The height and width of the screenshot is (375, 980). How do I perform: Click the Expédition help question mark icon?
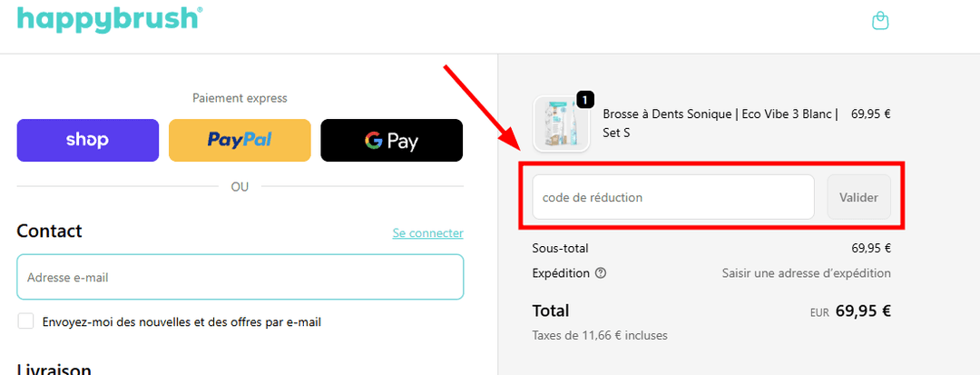(601, 273)
